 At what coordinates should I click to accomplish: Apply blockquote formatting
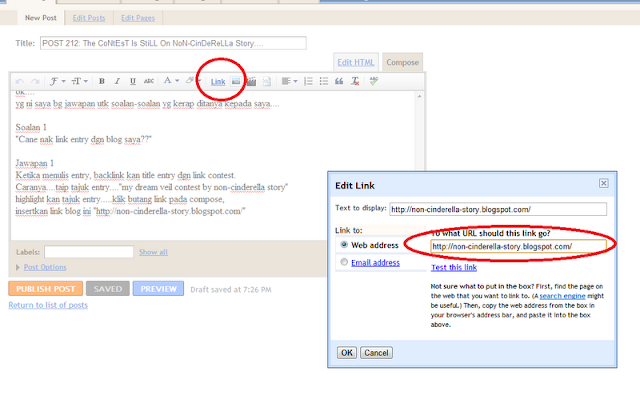(339, 81)
